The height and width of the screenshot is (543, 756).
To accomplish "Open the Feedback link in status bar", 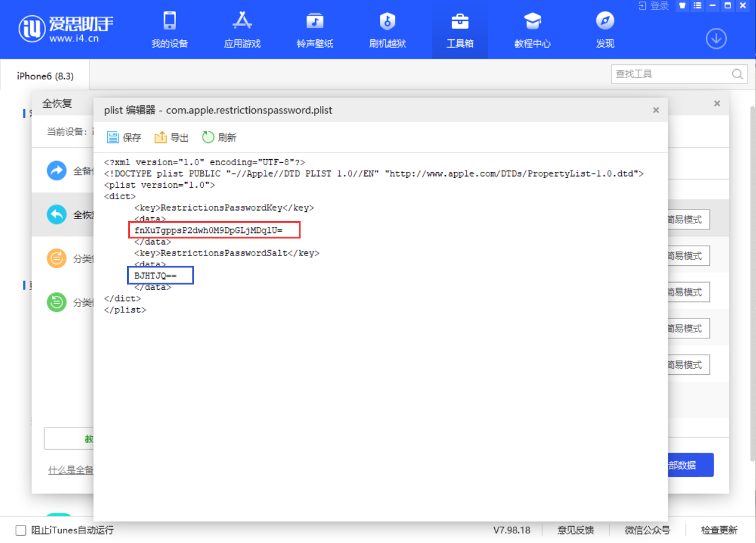I will click(x=575, y=530).
